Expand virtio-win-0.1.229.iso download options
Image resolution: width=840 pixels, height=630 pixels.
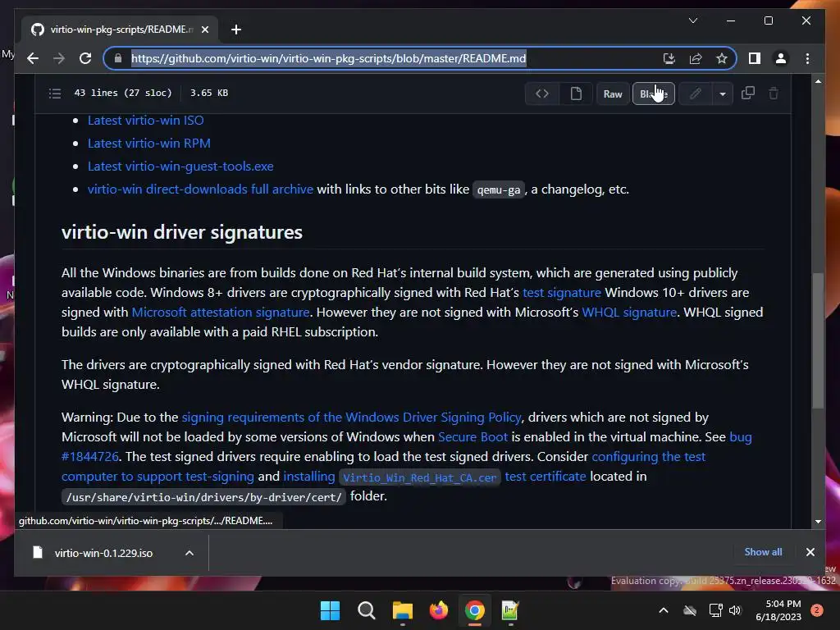click(x=189, y=553)
